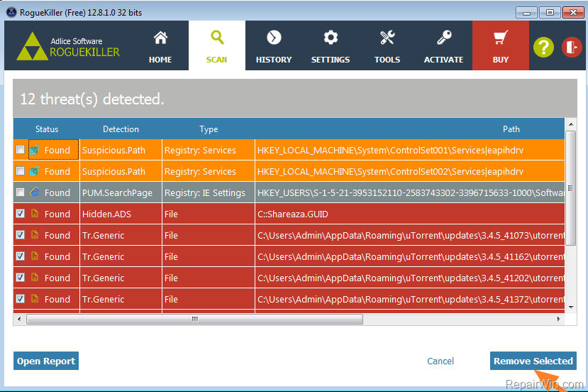The width and height of the screenshot is (588, 392).
Task: Click the file icon in Hidden.ADS row
Action: pos(35,213)
